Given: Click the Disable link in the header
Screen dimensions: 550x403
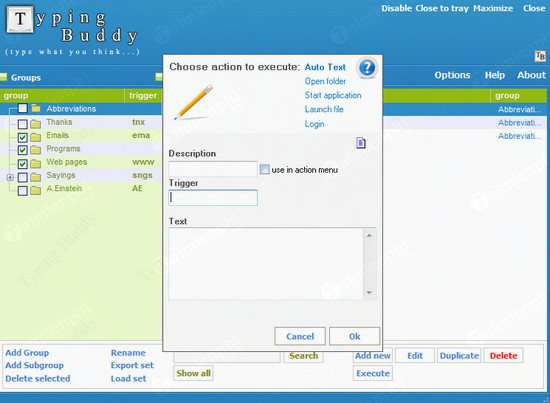Looking at the screenshot, I should (396, 8).
